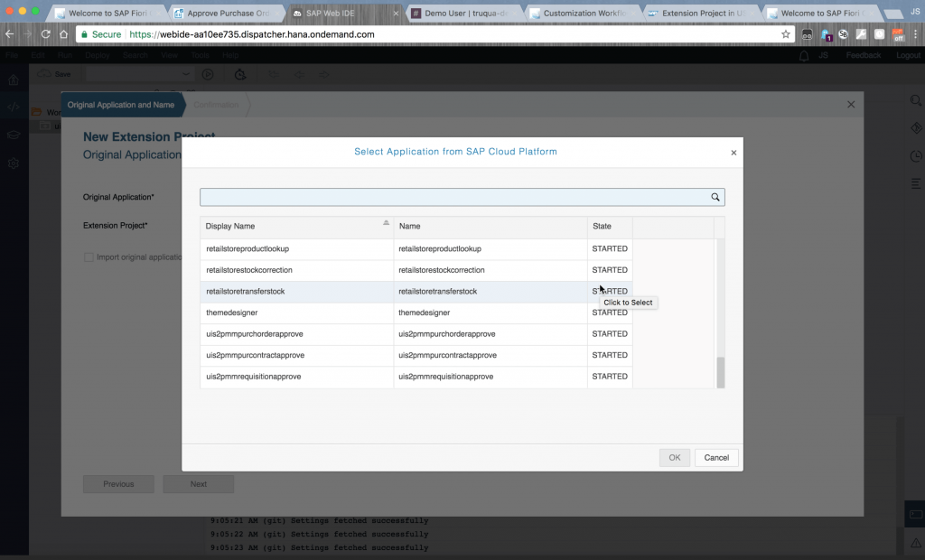Switch to the Approve Purchase Ord browser tab
This screenshot has width=925, height=560.
click(x=227, y=13)
